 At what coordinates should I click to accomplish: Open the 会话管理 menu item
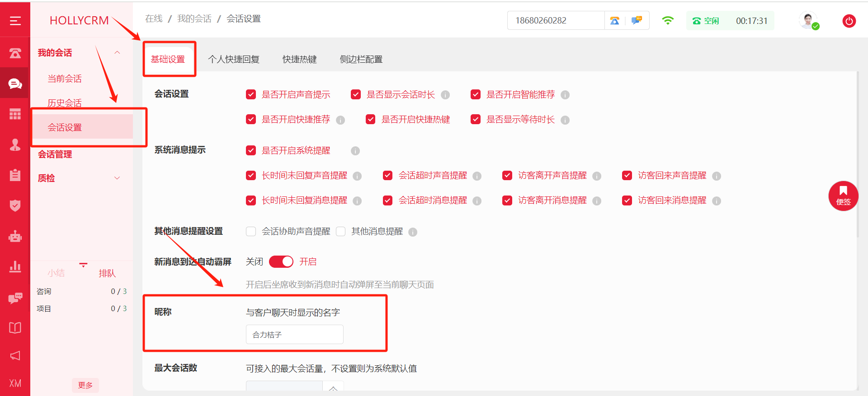coord(55,154)
